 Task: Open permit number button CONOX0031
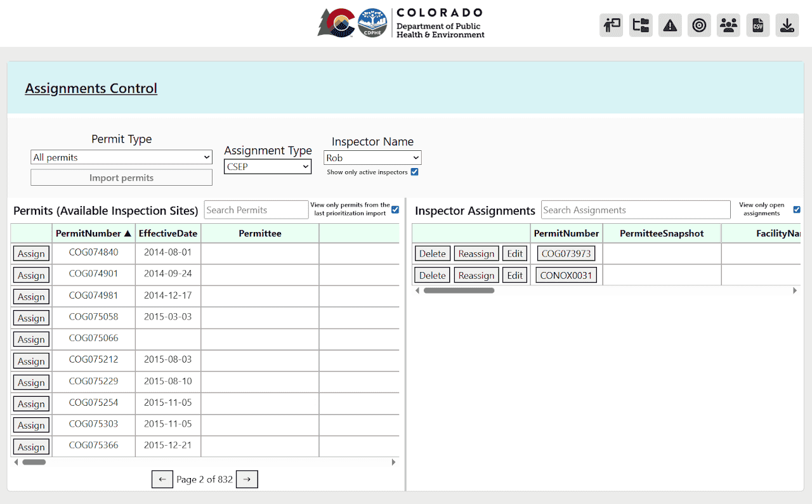566,275
